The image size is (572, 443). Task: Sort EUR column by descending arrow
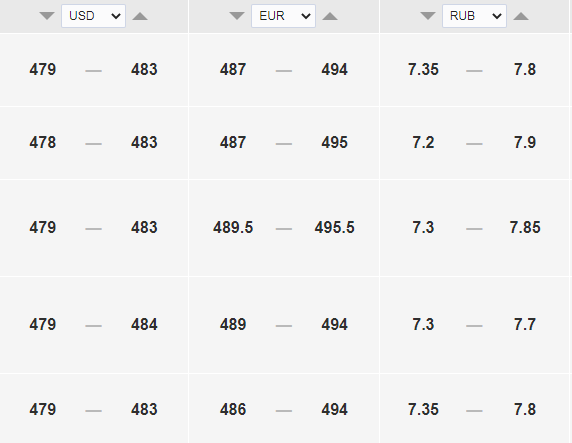[237, 16]
